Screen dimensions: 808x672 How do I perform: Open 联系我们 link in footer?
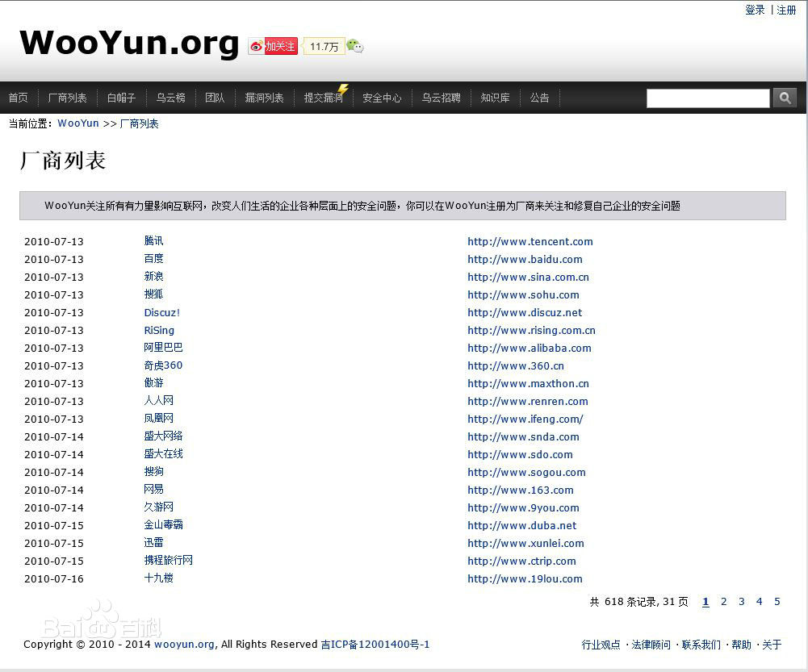tap(701, 645)
